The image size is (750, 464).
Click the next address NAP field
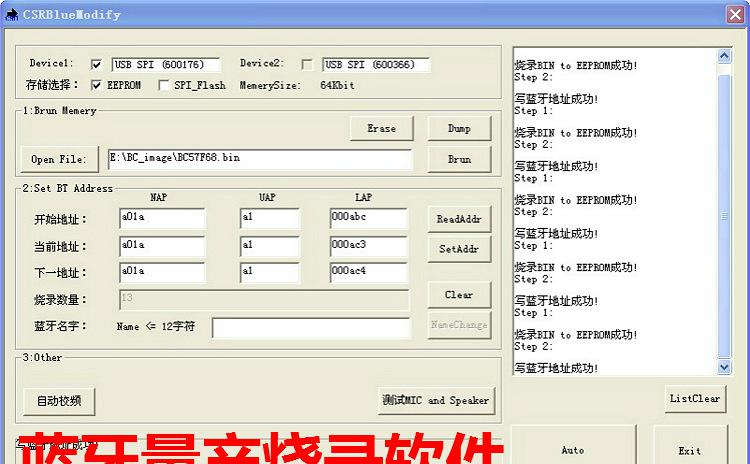pyautogui.click(x=162, y=272)
